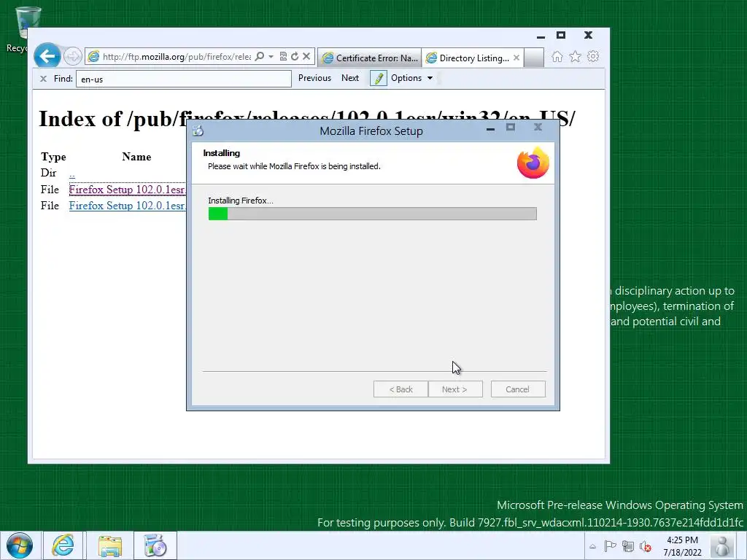
Task: Open Windows Explorer folder taskbar icon
Action: 110,545
